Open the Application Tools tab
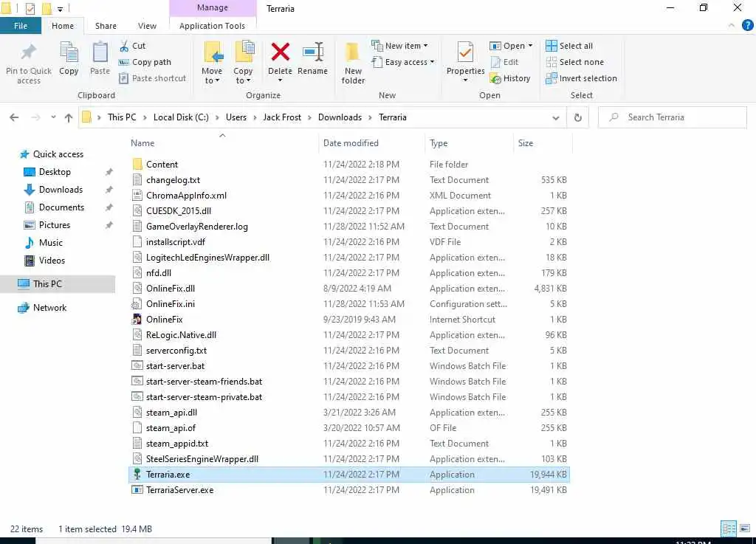756x544 pixels. (212, 26)
